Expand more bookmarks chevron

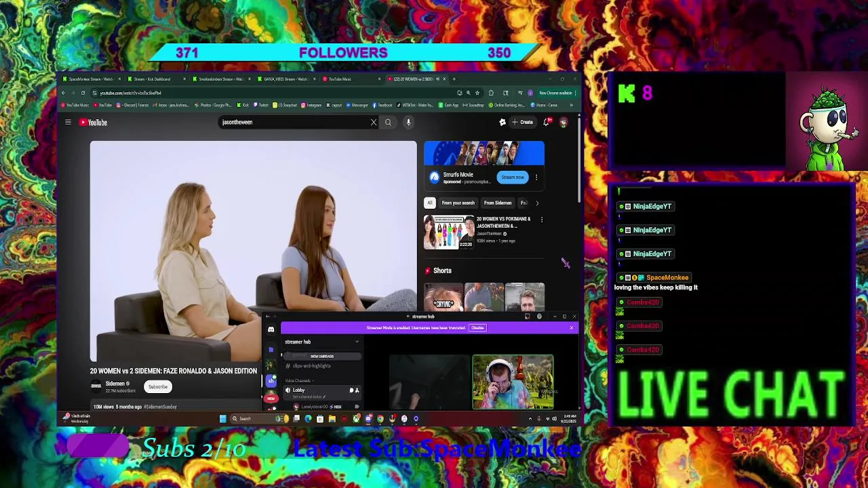(571, 105)
